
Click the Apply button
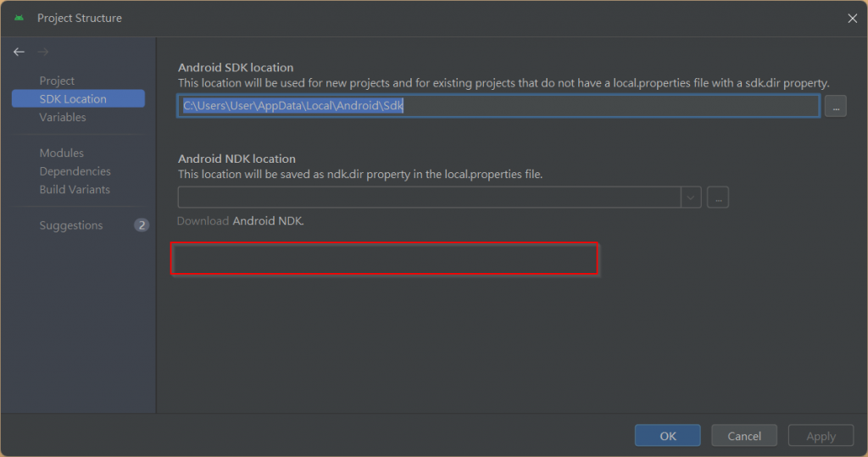[x=821, y=436]
